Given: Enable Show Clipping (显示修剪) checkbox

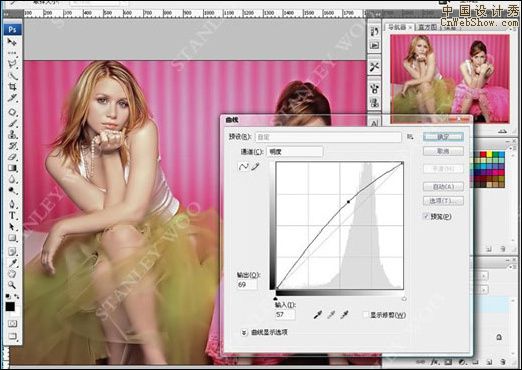Looking at the screenshot, I should pyautogui.click(x=366, y=315).
